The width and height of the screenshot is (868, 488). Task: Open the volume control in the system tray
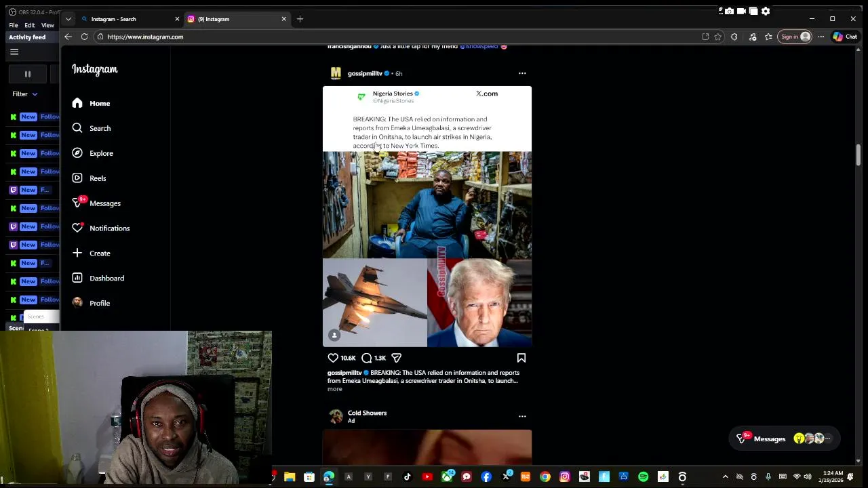pos(808,477)
